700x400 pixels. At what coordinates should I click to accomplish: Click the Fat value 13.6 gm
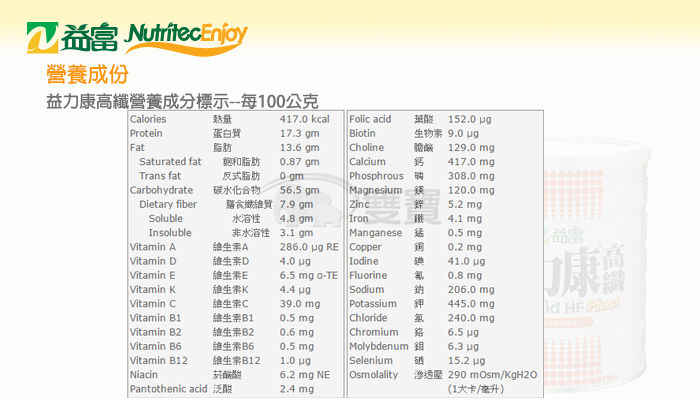pyautogui.click(x=300, y=148)
